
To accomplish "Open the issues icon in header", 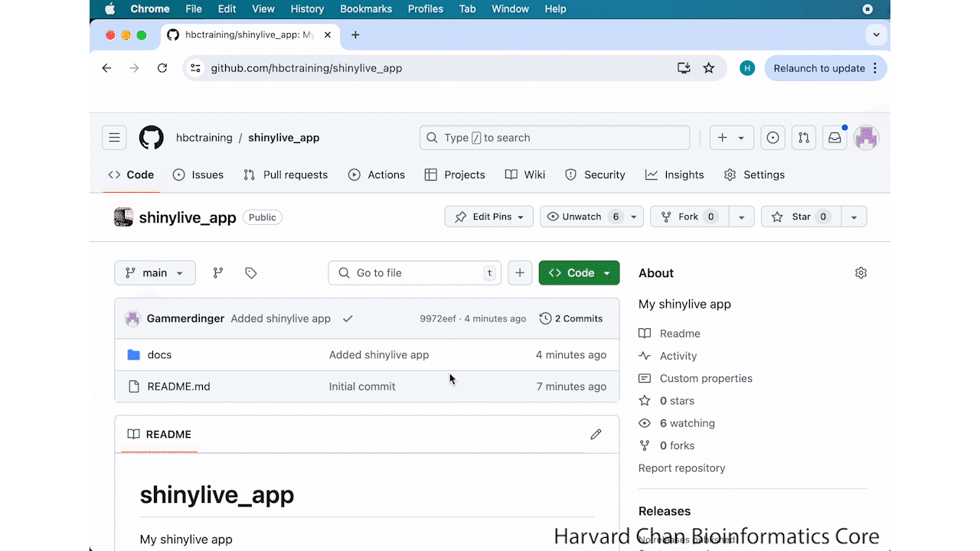I will point(773,138).
